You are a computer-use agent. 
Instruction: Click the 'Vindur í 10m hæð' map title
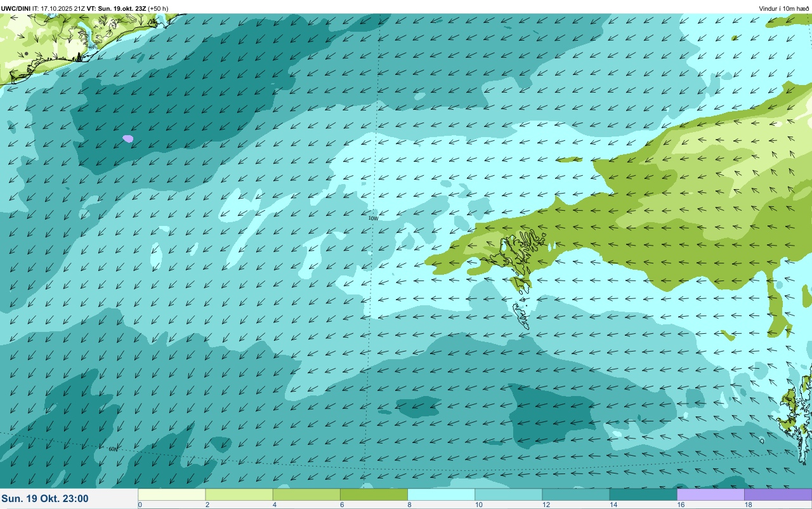point(784,8)
